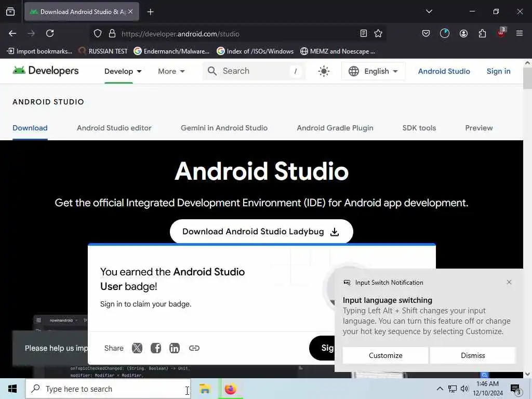Open Firefox account icon
The image size is (532, 399).
(x=463, y=33)
